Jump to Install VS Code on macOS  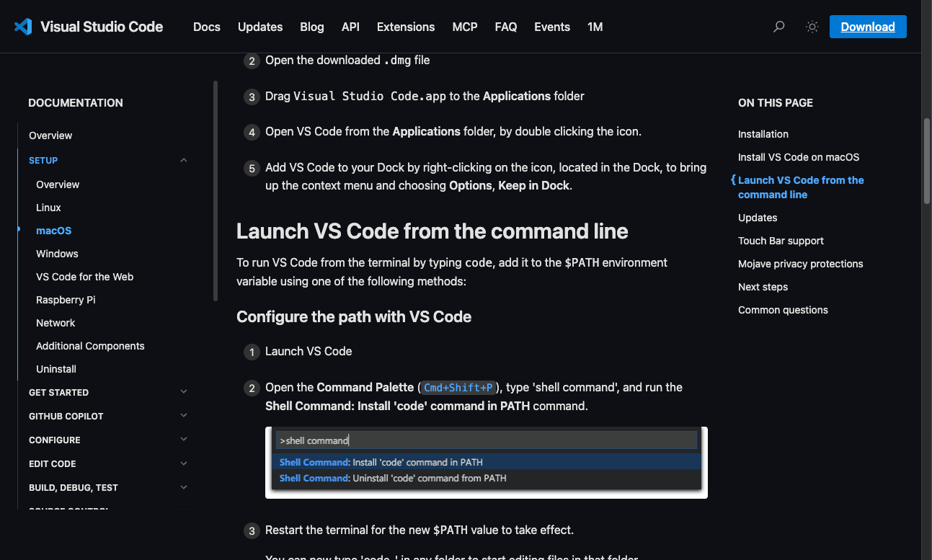(x=799, y=157)
